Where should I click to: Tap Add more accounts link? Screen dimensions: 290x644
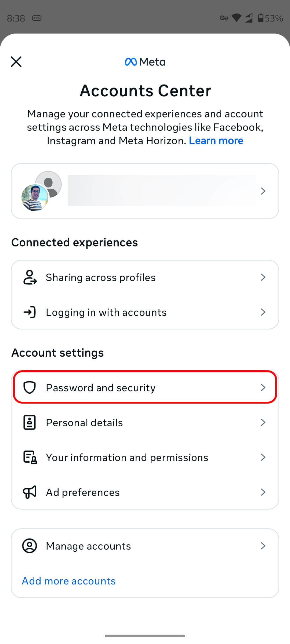coord(69,581)
